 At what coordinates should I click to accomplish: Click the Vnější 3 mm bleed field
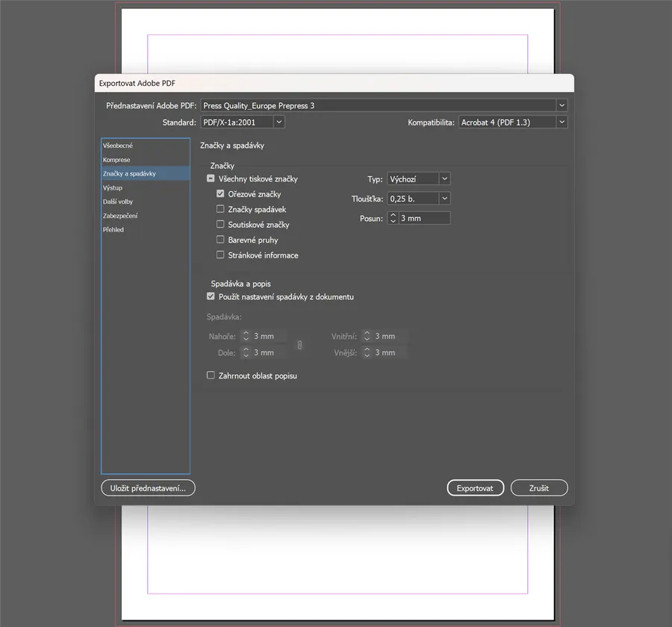point(390,352)
